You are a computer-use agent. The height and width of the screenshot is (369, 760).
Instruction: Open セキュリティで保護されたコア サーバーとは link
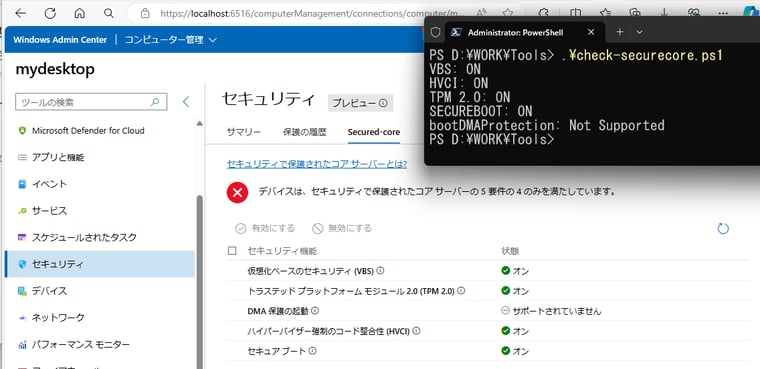[x=317, y=164]
